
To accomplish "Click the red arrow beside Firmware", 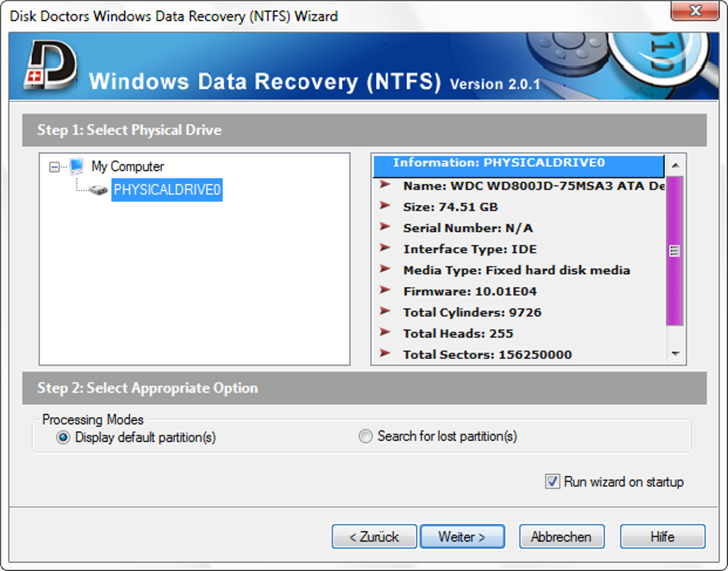I will click(x=385, y=290).
